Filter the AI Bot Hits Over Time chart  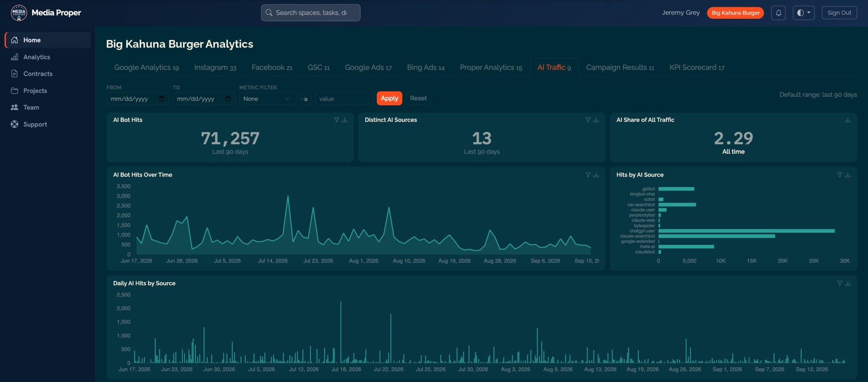point(588,175)
